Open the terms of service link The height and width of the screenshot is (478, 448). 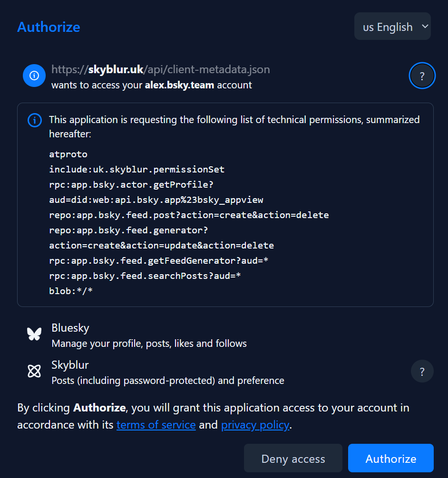(x=156, y=424)
